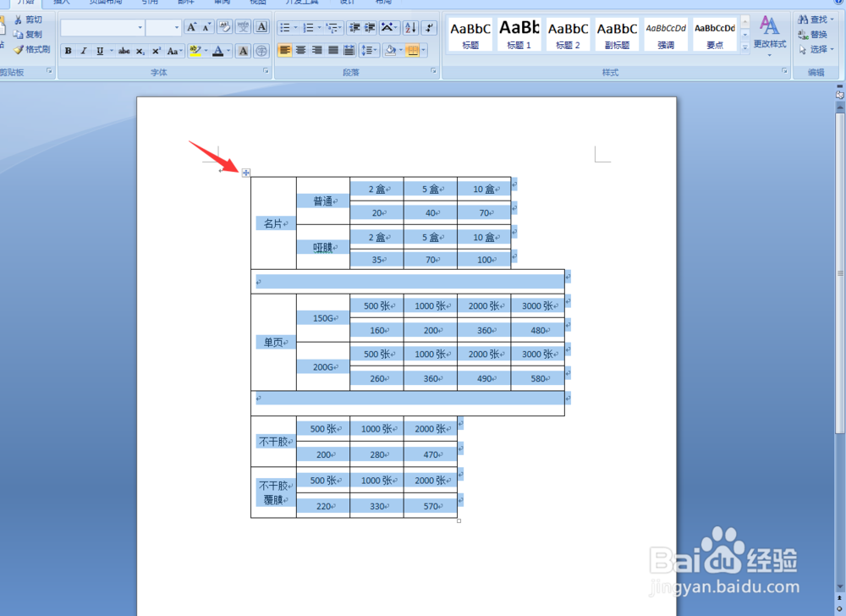Expand the font color dropdown arrow

[228, 52]
